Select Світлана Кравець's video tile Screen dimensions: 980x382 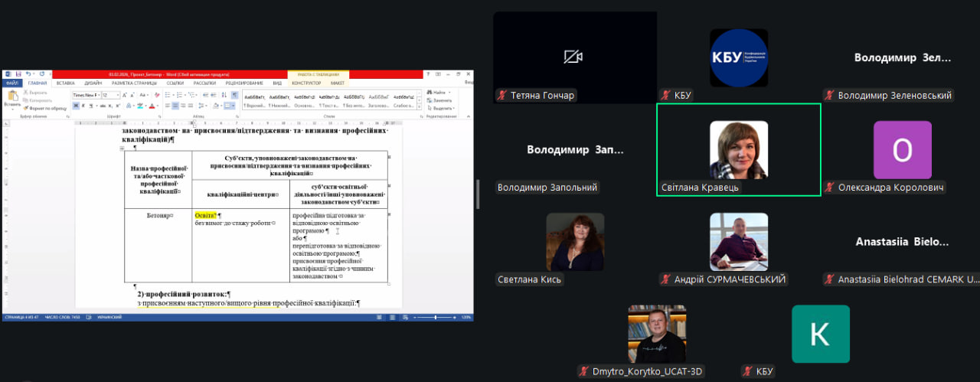tap(738, 150)
